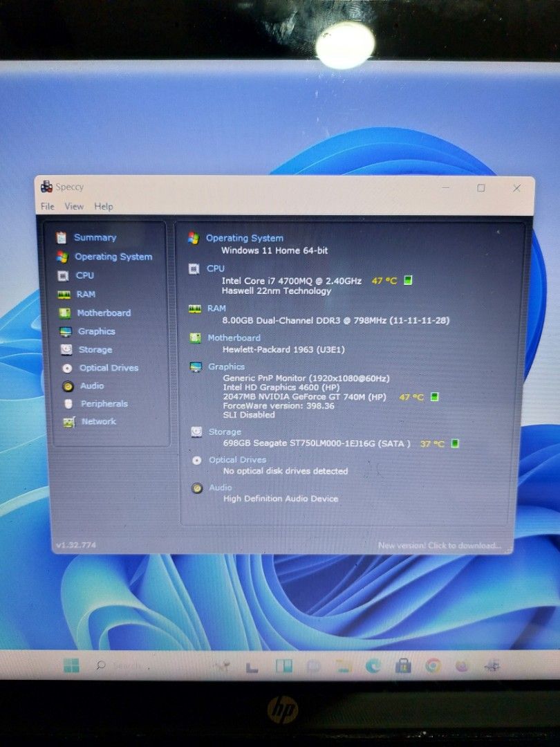560x747 pixels.
Task: Click the Network icon in sidebar
Action: coord(68,422)
